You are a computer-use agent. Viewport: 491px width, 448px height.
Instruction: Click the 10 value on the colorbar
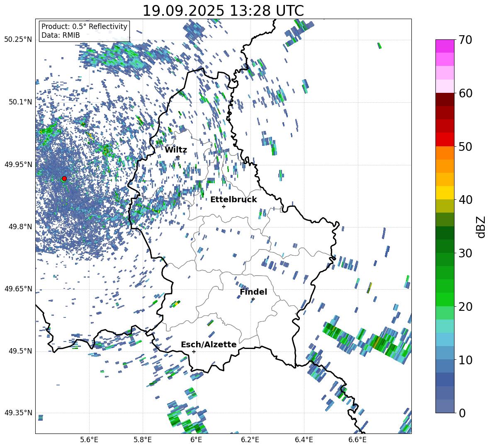(465, 360)
